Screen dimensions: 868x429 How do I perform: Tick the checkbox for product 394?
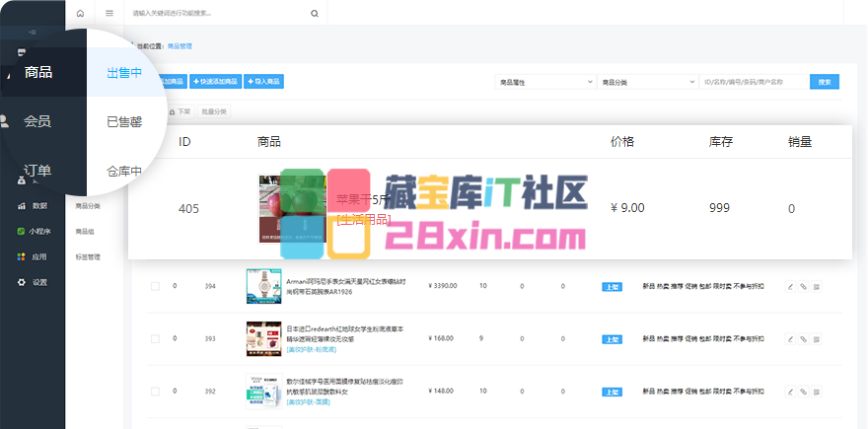point(155,286)
